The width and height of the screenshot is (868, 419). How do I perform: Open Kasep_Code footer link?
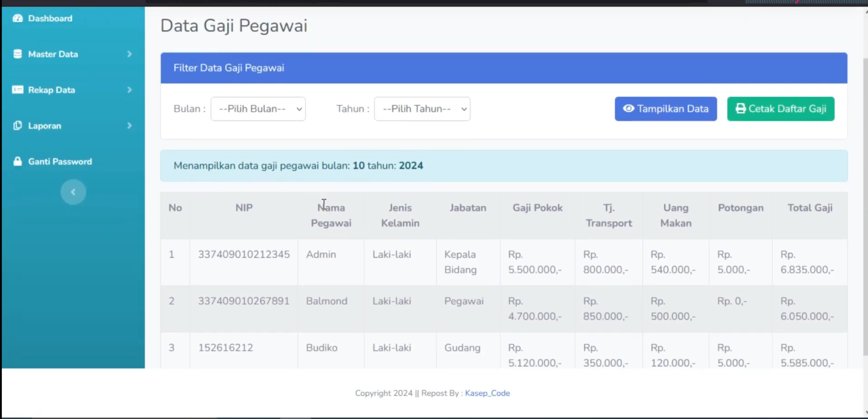(487, 393)
